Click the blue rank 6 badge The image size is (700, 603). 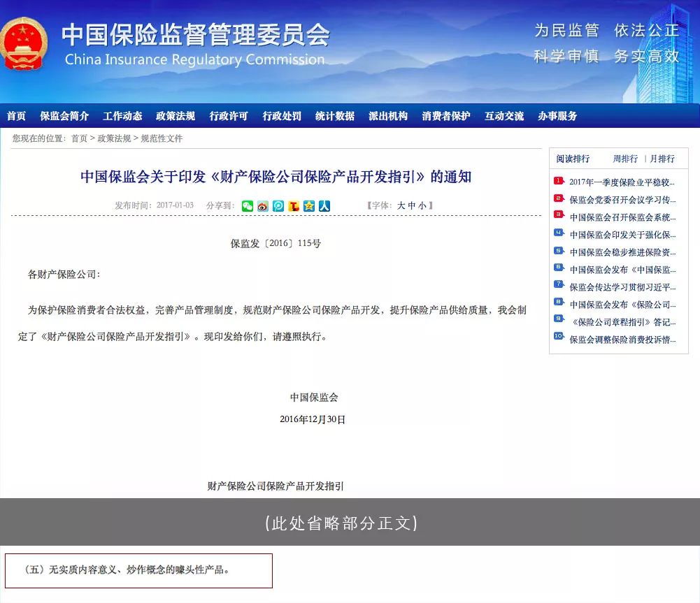tap(559, 268)
